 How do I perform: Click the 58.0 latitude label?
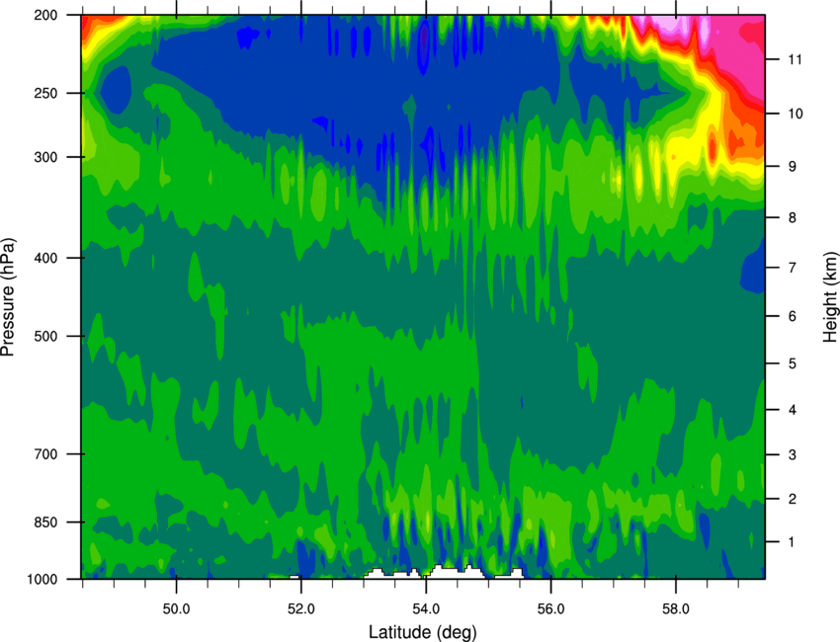[676, 609]
